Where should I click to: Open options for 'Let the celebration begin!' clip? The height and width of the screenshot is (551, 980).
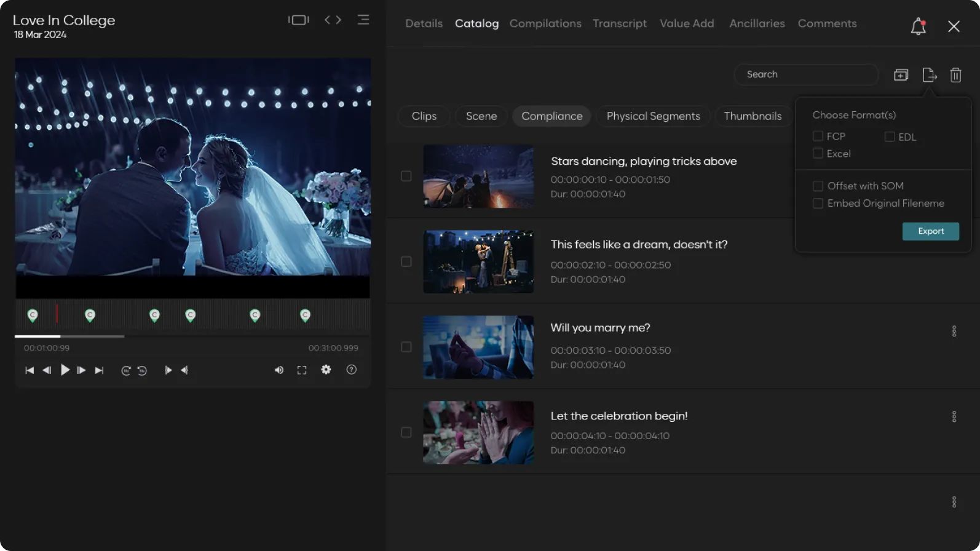954,417
